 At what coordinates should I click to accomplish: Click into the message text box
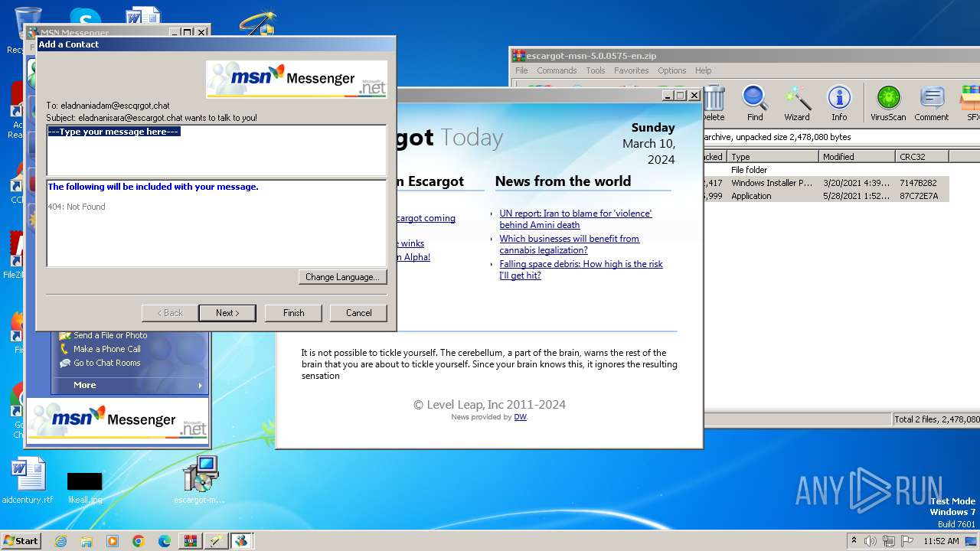pos(216,150)
